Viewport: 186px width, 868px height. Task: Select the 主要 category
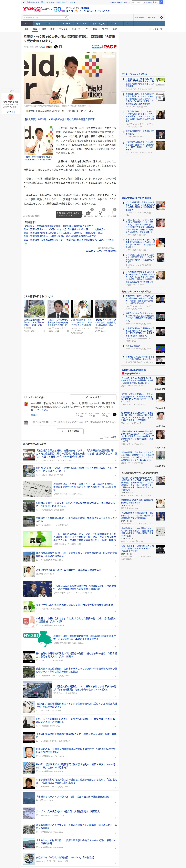pyautogui.click(x=26, y=29)
